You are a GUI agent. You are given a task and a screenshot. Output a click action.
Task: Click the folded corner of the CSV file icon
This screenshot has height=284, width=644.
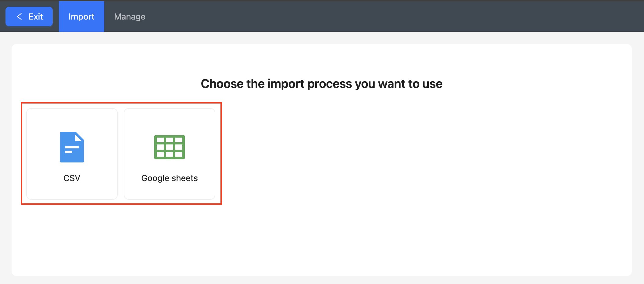pos(80,137)
